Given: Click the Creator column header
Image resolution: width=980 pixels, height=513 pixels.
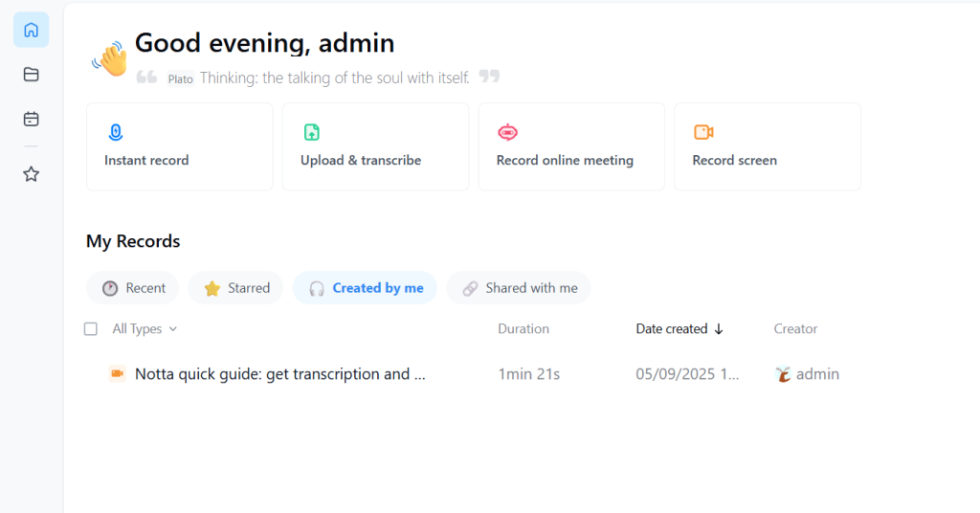Looking at the screenshot, I should [x=795, y=328].
